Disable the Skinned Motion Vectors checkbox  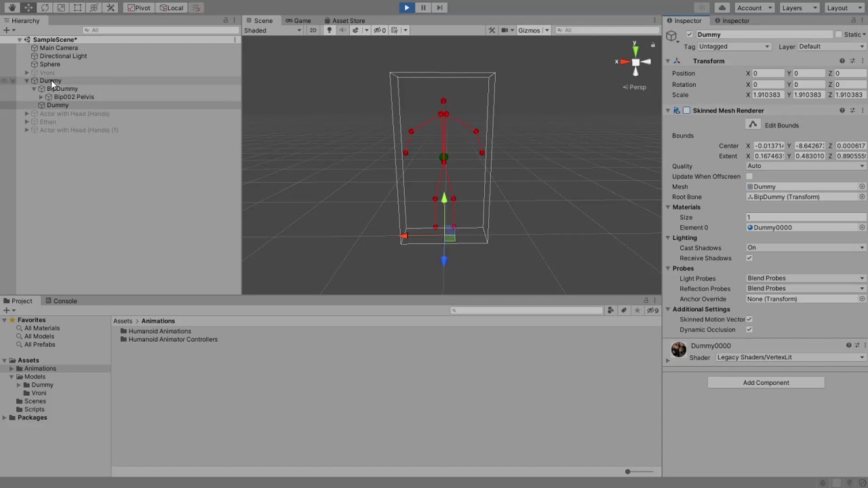pyautogui.click(x=749, y=319)
